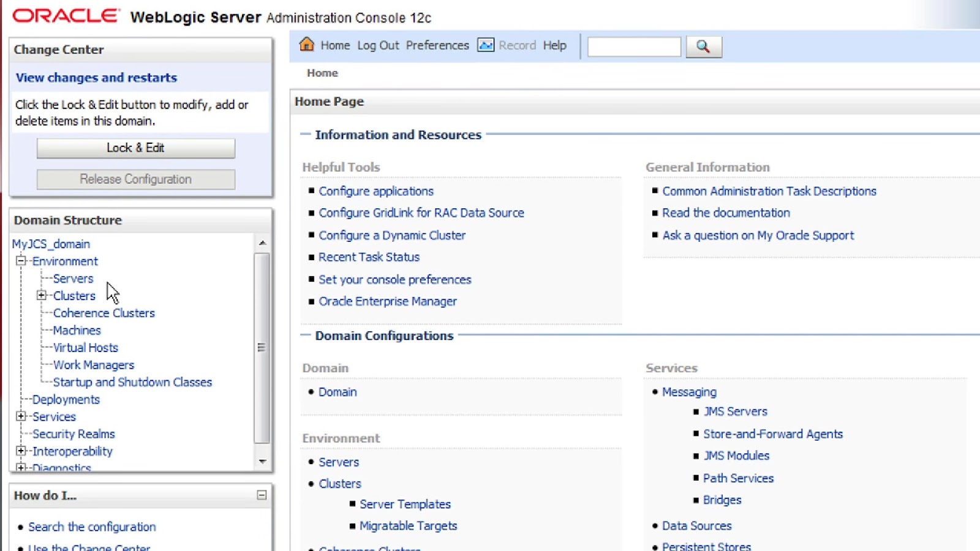Click Read the documentation link
Viewport: 980px width, 551px height.
(726, 212)
